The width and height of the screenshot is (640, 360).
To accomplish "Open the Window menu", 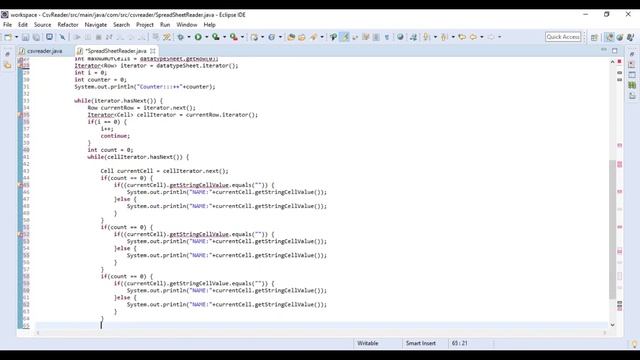I will click(187, 25).
